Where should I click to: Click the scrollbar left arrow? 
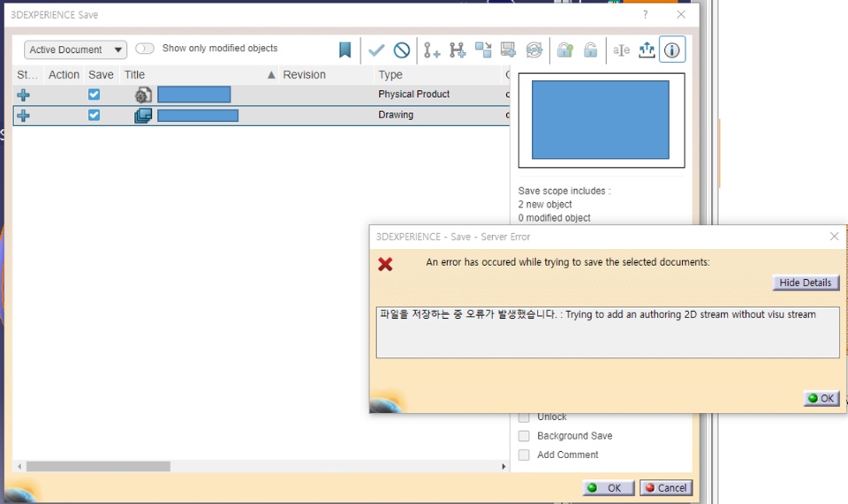coord(19,466)
